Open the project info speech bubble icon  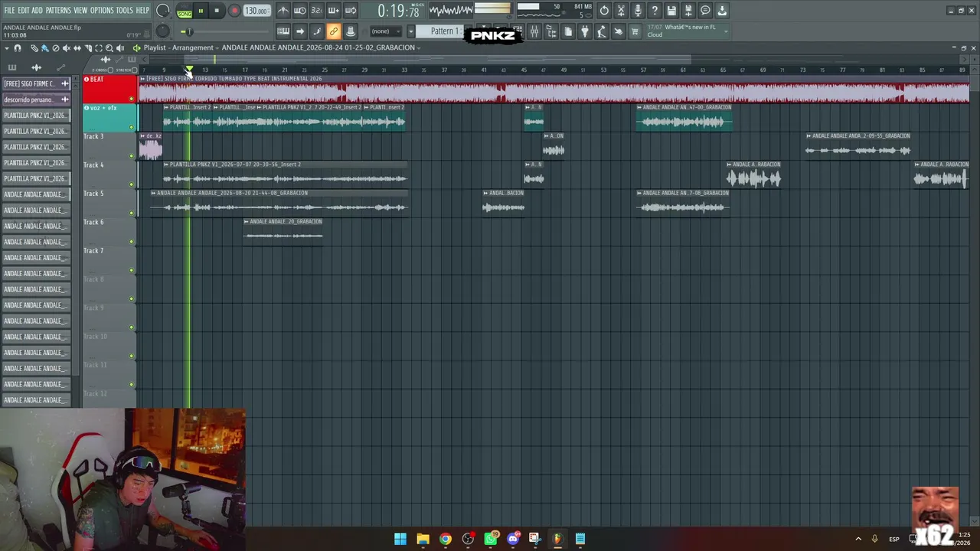(705, 11)
